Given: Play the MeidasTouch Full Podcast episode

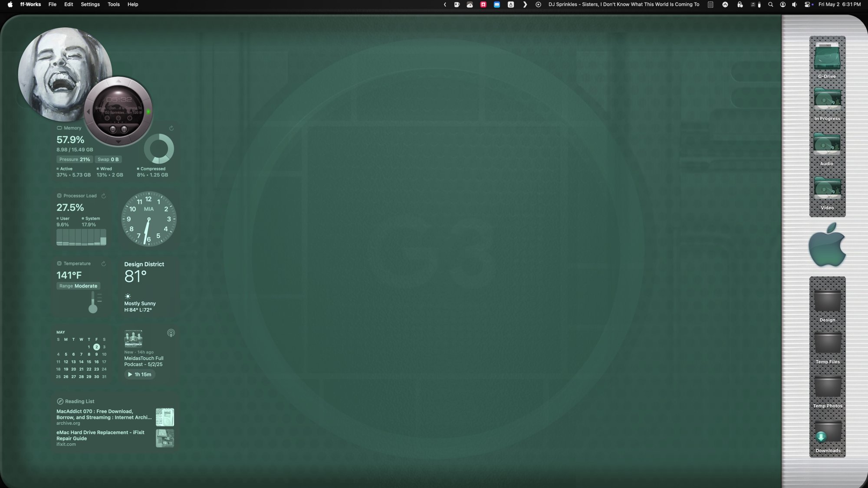Looking at the screenshot, I should [x=140, y=374].
